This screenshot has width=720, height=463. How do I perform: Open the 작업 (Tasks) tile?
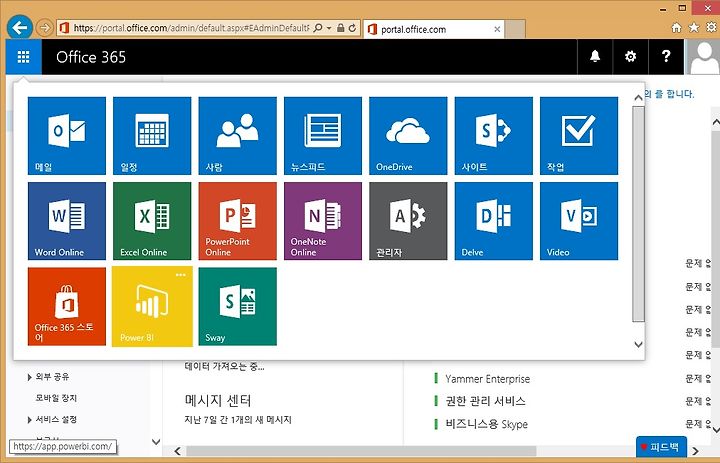579,136
